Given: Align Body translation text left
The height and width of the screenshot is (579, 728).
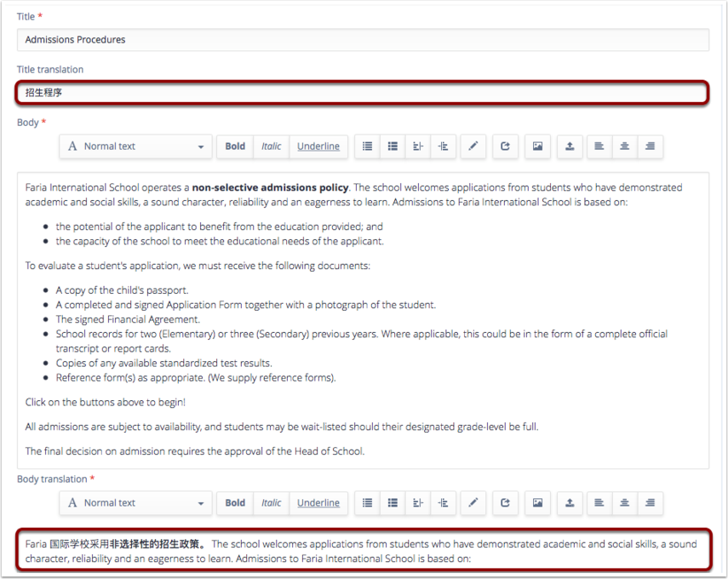Looking at the screenshot, I should 599,503.
